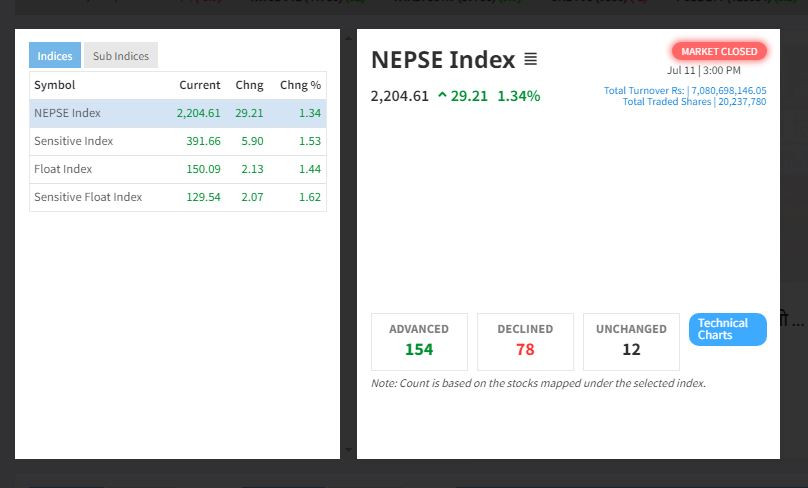Screen dimensions: 808x488
Task: Click the 1.62 Sensitive Float percent
Action: pyautogui.click(x=310, y=197)
